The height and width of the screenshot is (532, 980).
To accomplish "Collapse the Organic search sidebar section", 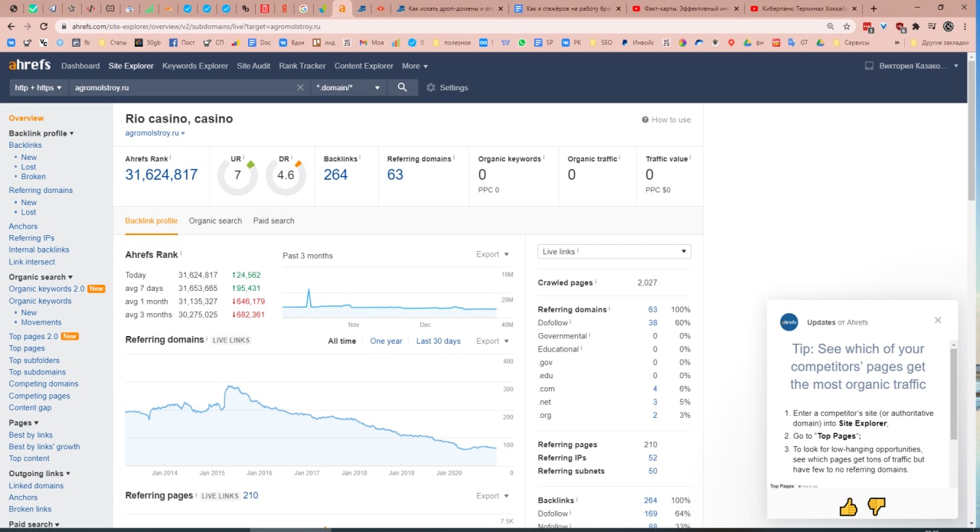I will click(x=41, y=277).
